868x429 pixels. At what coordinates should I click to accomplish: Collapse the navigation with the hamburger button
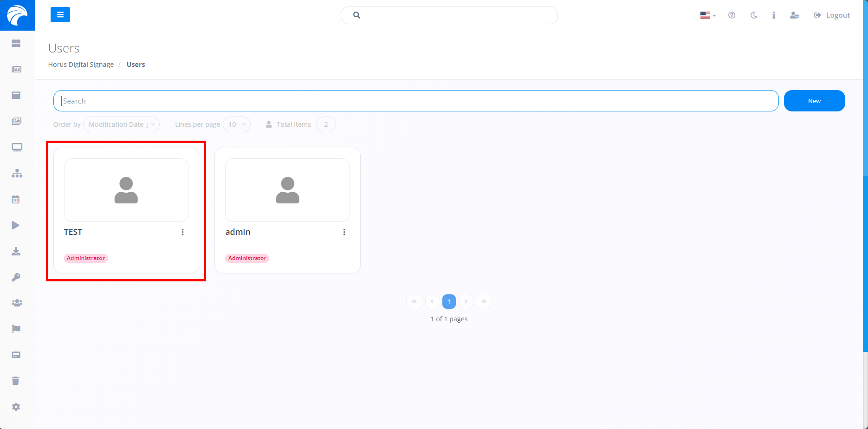point(60,15)
